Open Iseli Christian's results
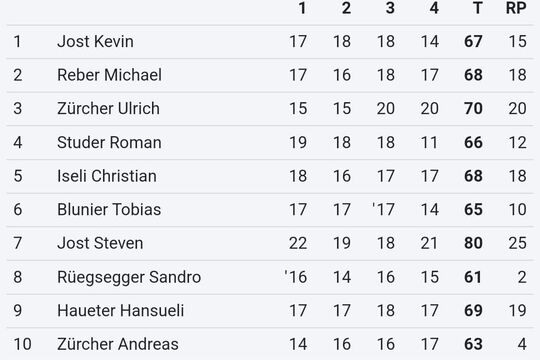The width and height of the screenshot is (540, 360). 270,176
